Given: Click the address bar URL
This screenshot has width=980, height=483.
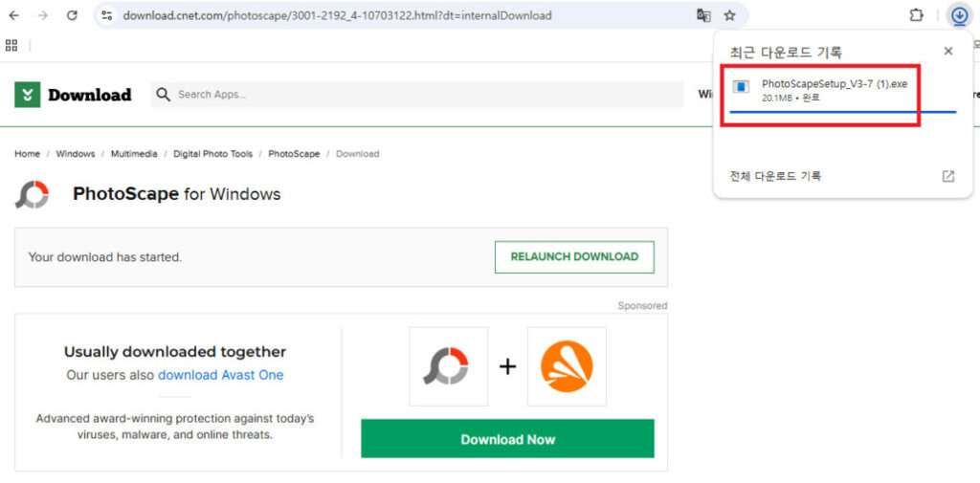Looking at the screenshot, I should tap(338, 15).
